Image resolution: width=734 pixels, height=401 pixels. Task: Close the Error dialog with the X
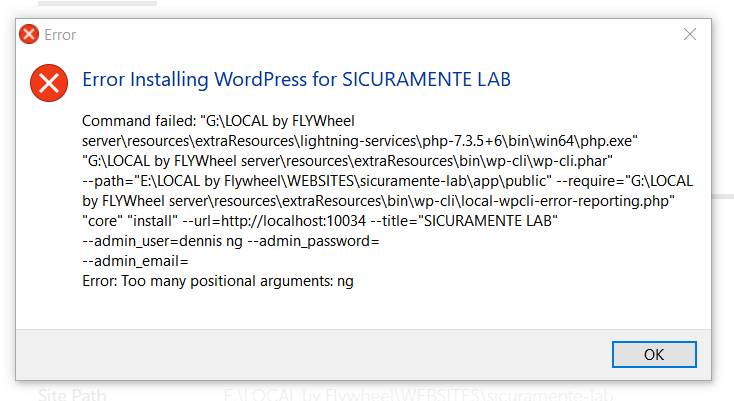pos(690,34)
